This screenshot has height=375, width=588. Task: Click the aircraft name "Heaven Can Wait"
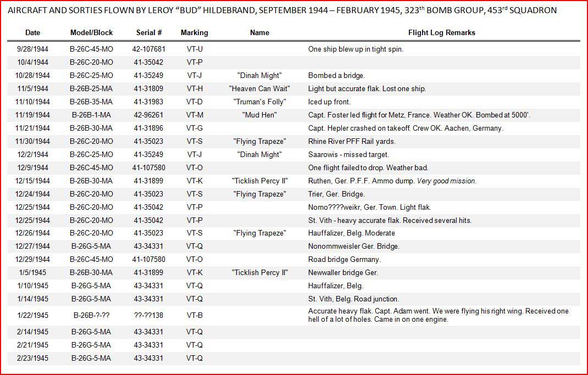tap(259, 88)
